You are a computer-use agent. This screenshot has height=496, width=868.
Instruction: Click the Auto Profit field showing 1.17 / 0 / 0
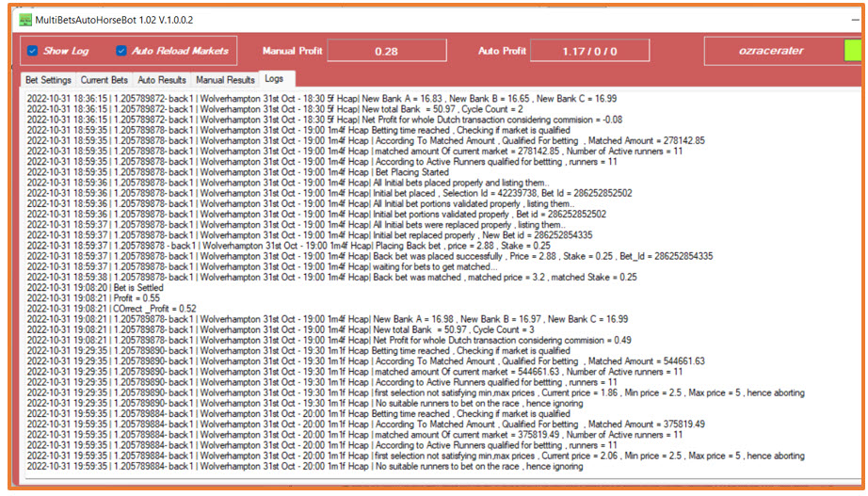point(589,51)
